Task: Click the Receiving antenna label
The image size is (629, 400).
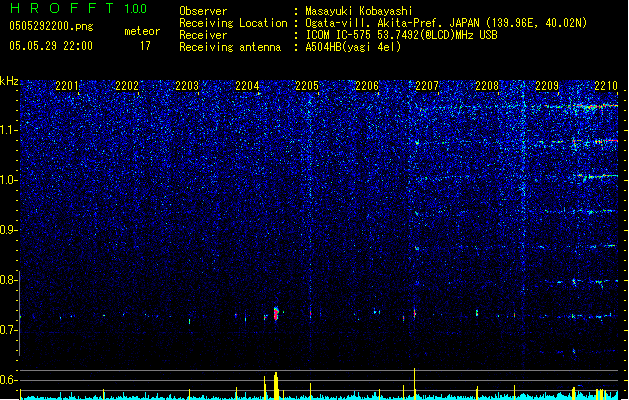Action: click(230, 47)
